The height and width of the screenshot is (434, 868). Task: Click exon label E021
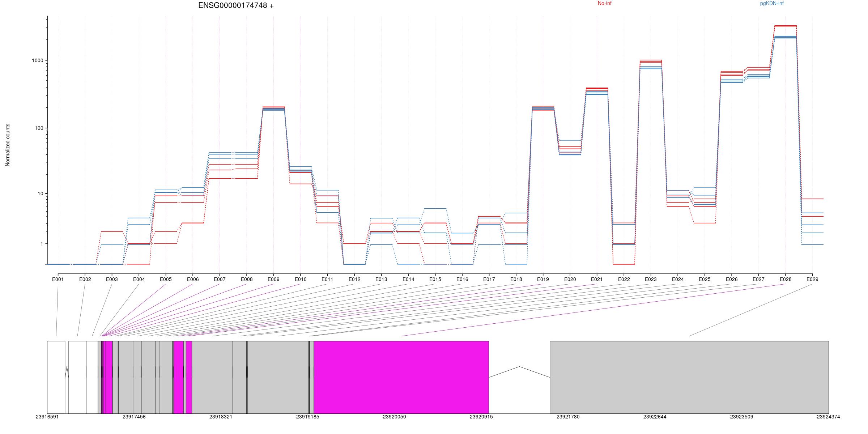point(597,279)
